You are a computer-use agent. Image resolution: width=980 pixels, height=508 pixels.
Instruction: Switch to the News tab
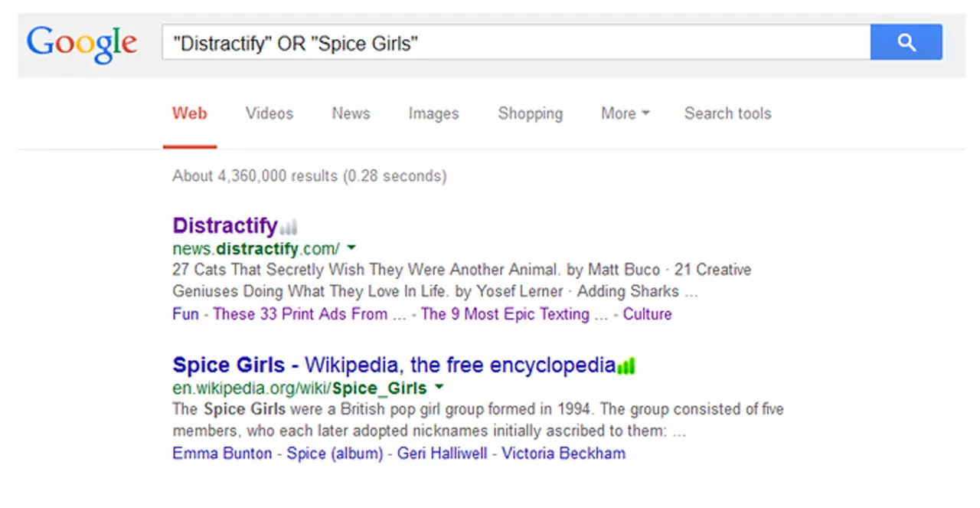pyautogui.click(x=351, y=113)
